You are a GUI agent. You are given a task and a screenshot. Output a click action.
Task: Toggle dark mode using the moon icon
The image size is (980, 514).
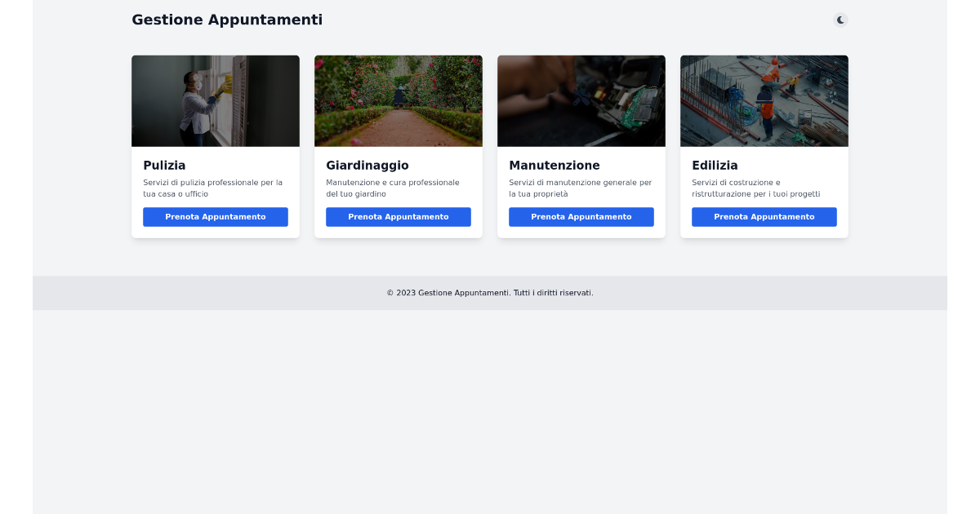[x=840, y=20]
